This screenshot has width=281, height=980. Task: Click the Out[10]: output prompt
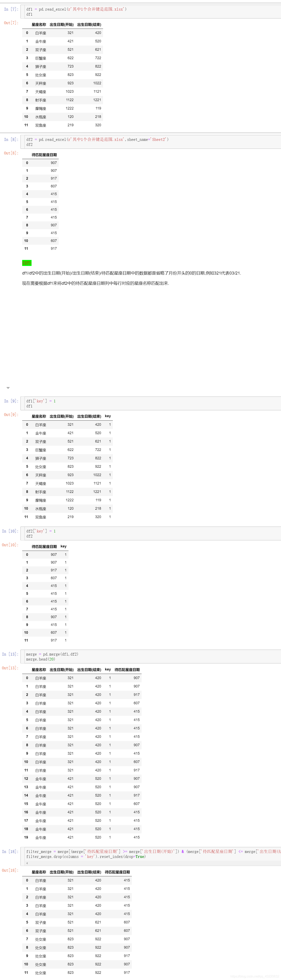tap(10, 545)
